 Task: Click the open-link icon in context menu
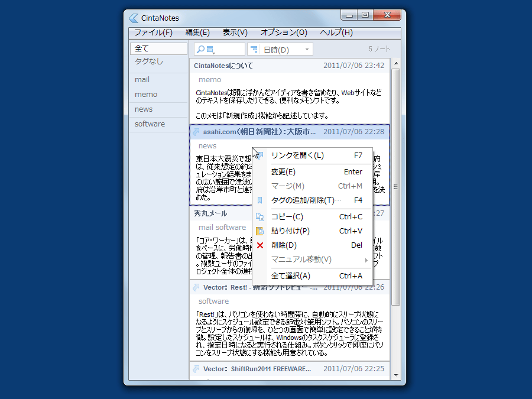coord(260,155)
